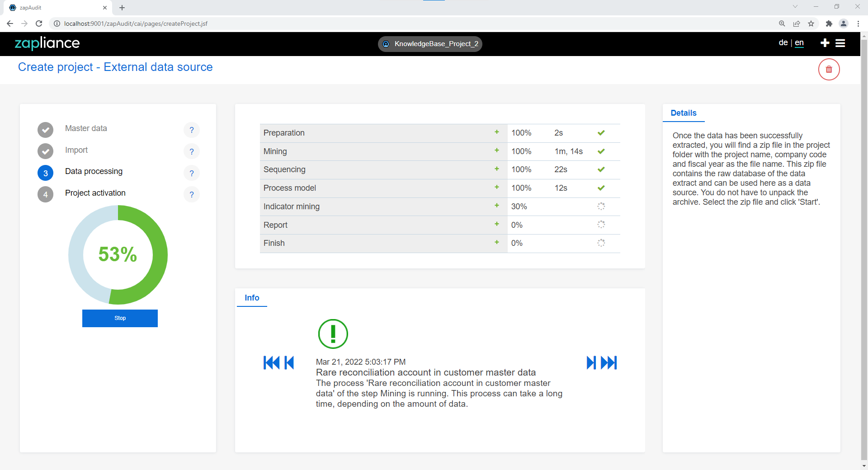The width and height of the screenshot is (868, 470).
Task: Click the step 3 circle icon
Action: (x=45, y=173)
